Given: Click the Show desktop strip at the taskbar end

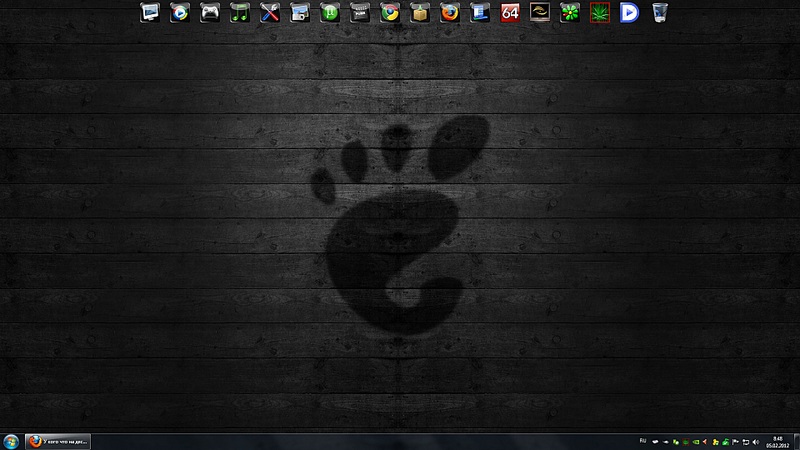Looking at the screenshot, I should [796, 442].
